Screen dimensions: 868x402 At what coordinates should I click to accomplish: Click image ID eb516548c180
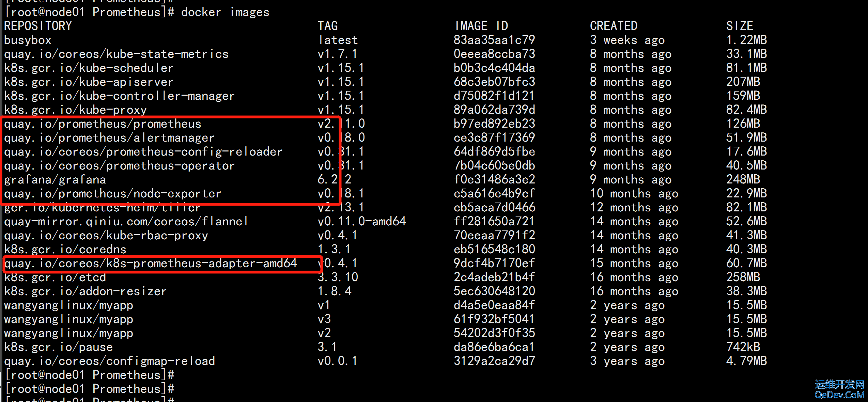[x=494, y=249]
